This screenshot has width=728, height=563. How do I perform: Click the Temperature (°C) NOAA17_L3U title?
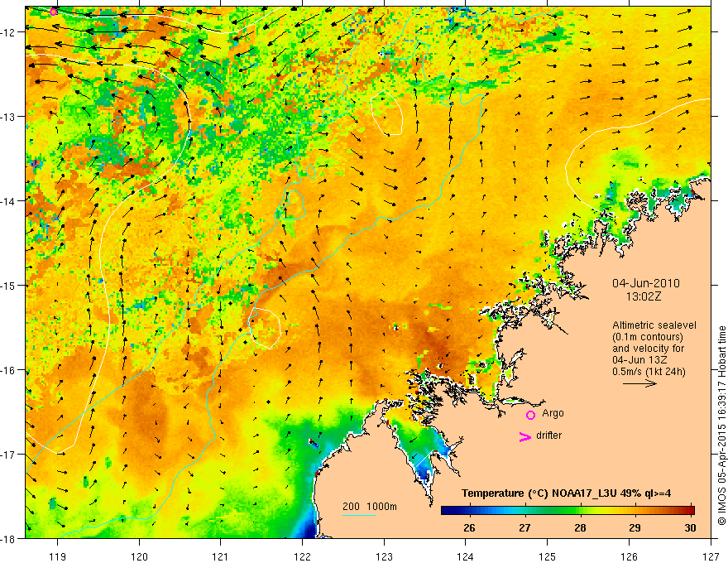click(x=566, y=493)
